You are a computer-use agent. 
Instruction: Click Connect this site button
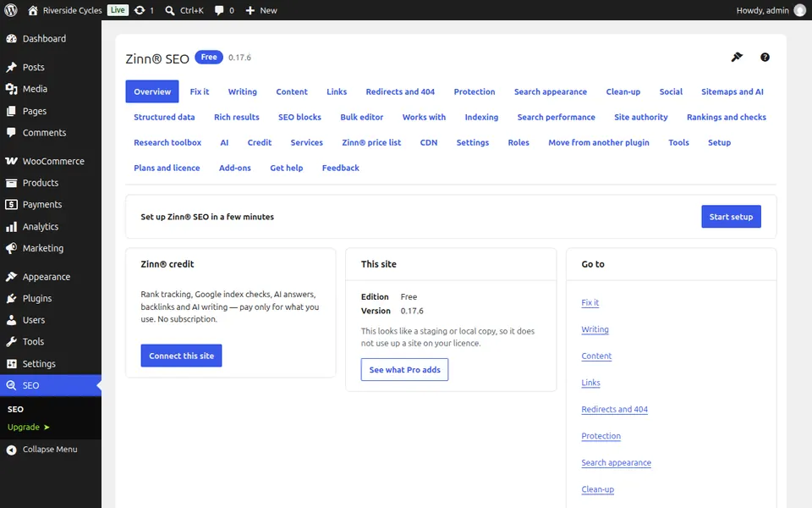coord(181,356)
